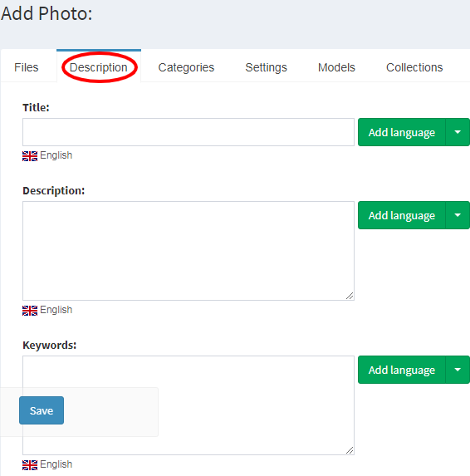Open the Categories tab
This screenshot has width=470, height=476.
point(186,67)
